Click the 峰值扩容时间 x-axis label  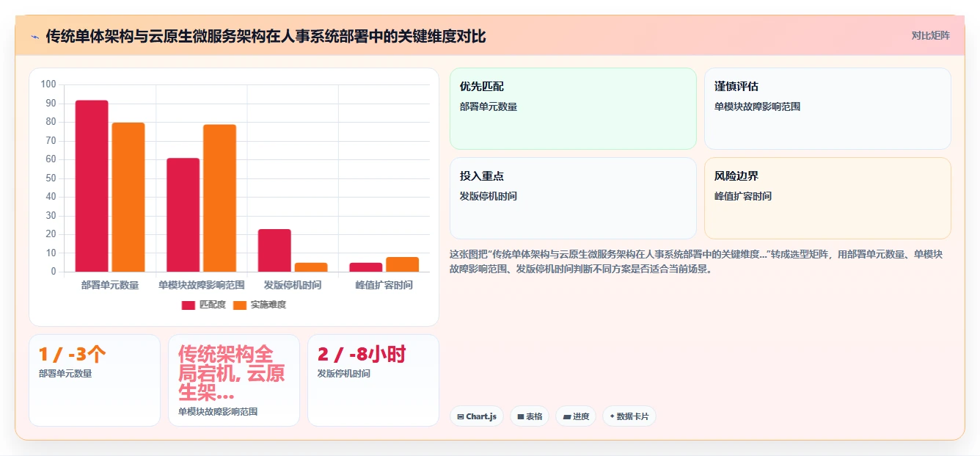point(384,285)
